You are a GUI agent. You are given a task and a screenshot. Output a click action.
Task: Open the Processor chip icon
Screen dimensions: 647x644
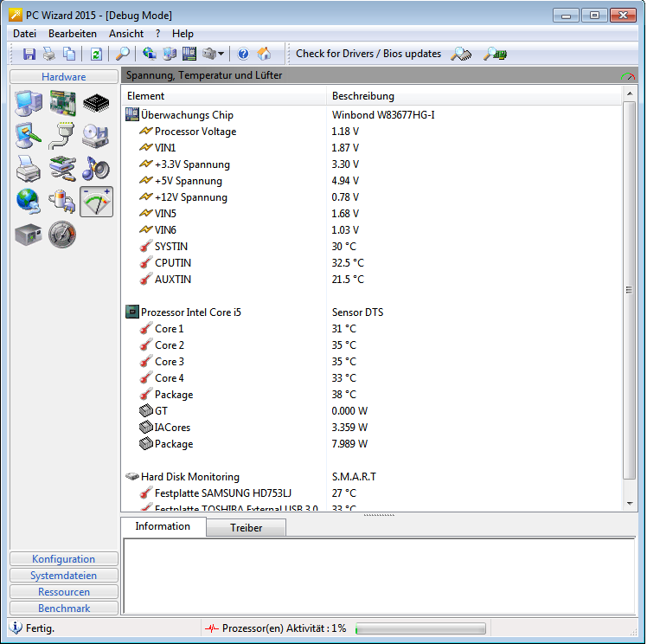(96, 103)
